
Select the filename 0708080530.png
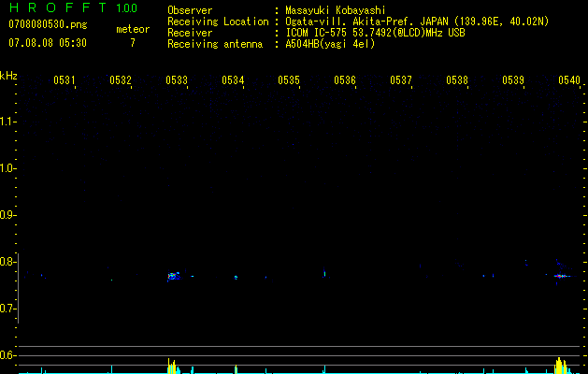click(48, 24)
